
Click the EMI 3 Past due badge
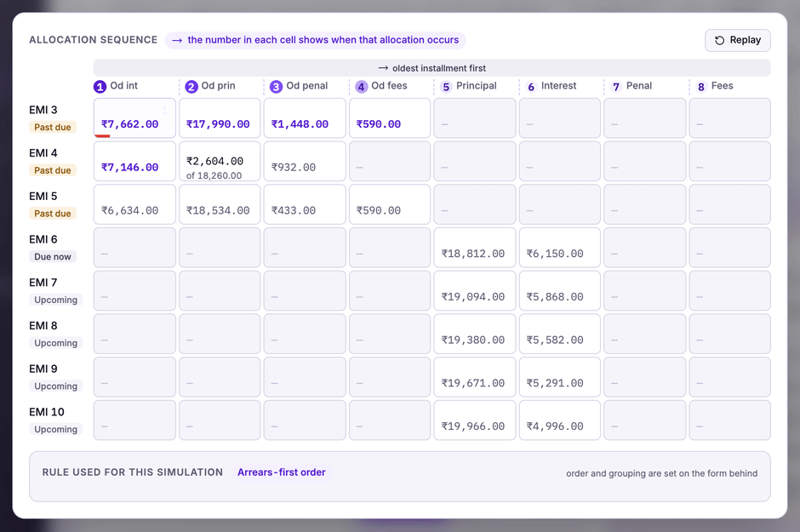click(53, 127)
